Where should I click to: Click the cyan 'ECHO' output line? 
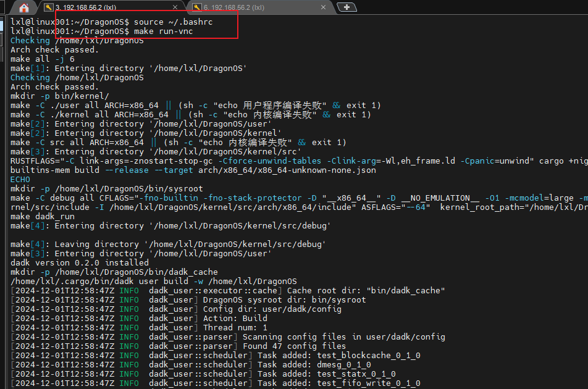20,179
